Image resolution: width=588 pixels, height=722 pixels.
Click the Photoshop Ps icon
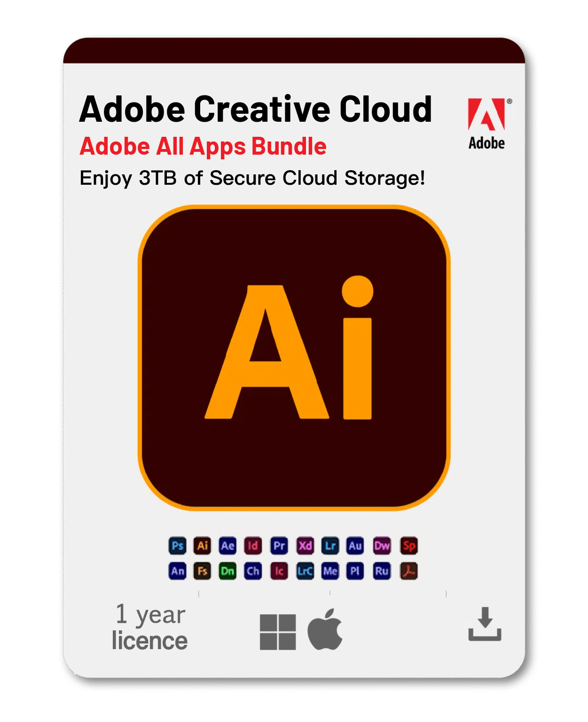[x=177, y=546]
